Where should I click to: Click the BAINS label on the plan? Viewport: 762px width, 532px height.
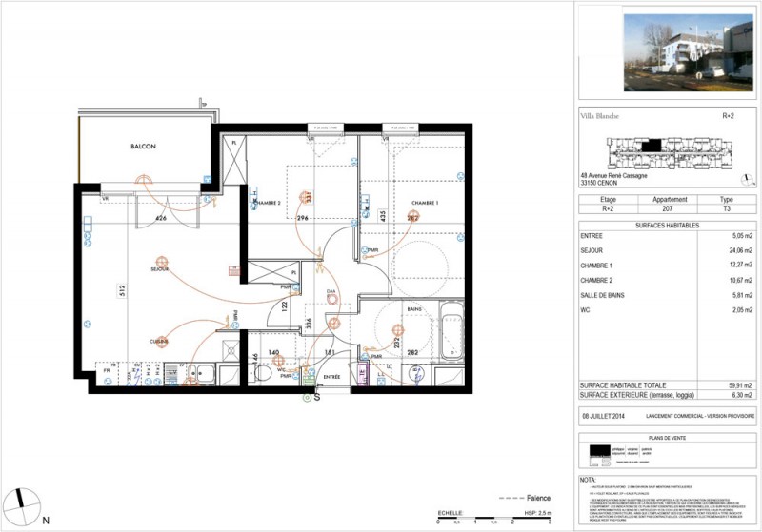[414, 309]
